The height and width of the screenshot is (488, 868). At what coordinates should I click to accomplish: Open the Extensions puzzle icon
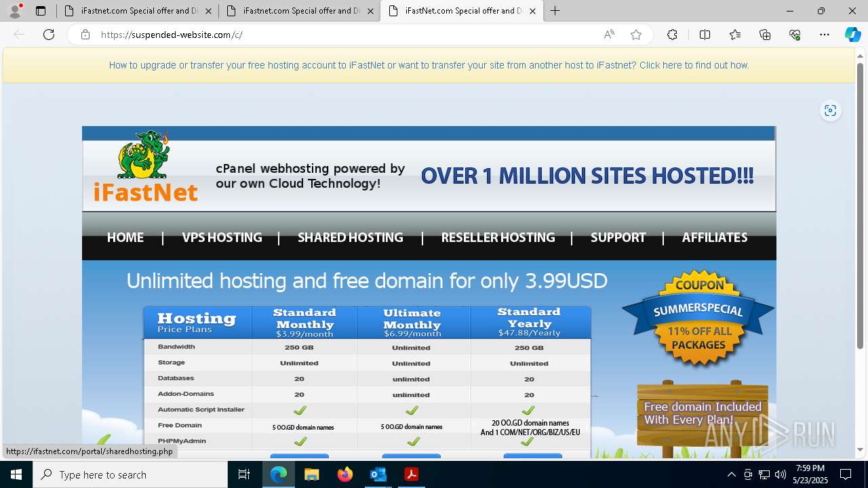tap(672, 35)
